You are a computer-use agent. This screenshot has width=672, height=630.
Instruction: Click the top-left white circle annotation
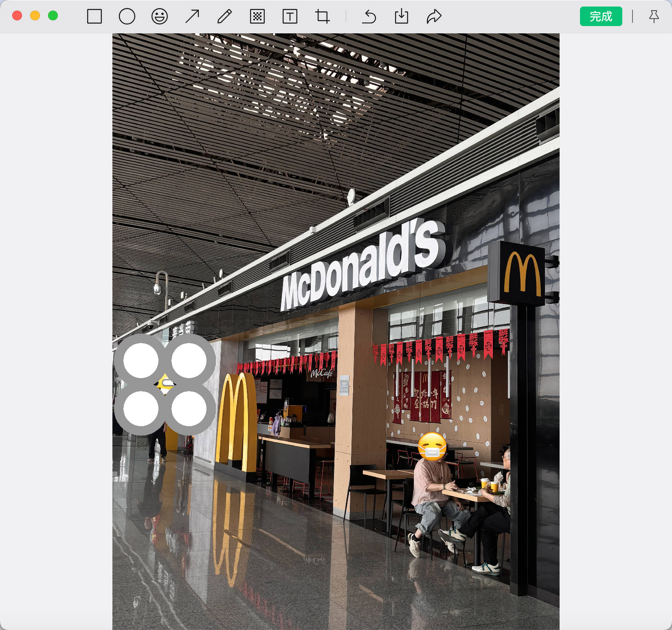coord(141,361)
